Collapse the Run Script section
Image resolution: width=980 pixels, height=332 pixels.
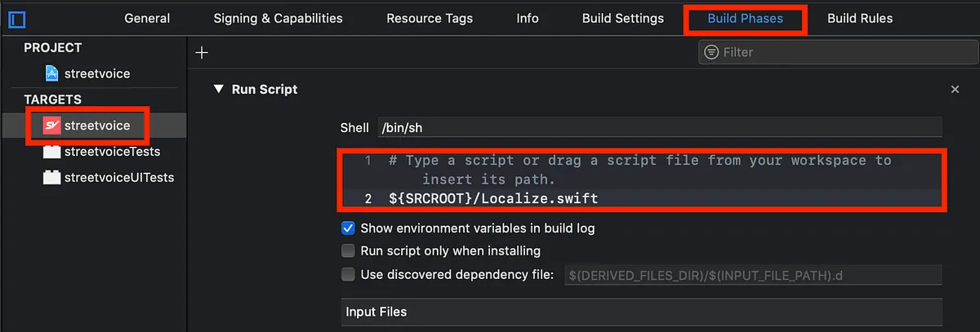click(218, 89)
